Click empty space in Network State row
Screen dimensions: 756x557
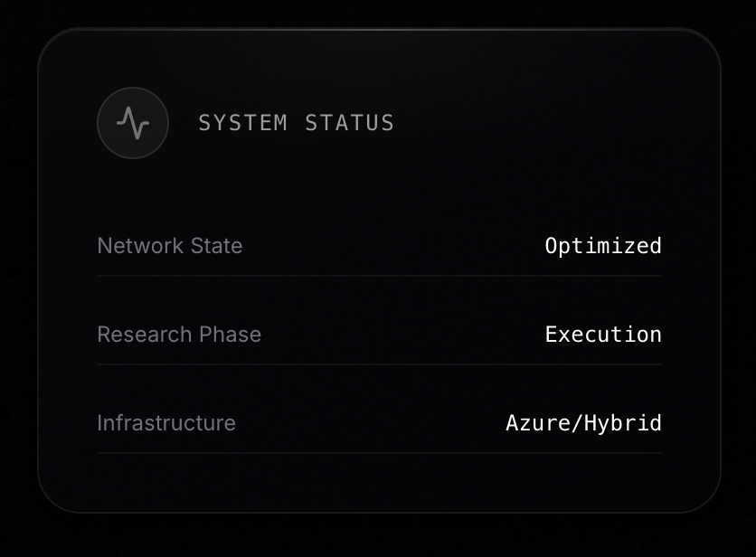(389, 246)
